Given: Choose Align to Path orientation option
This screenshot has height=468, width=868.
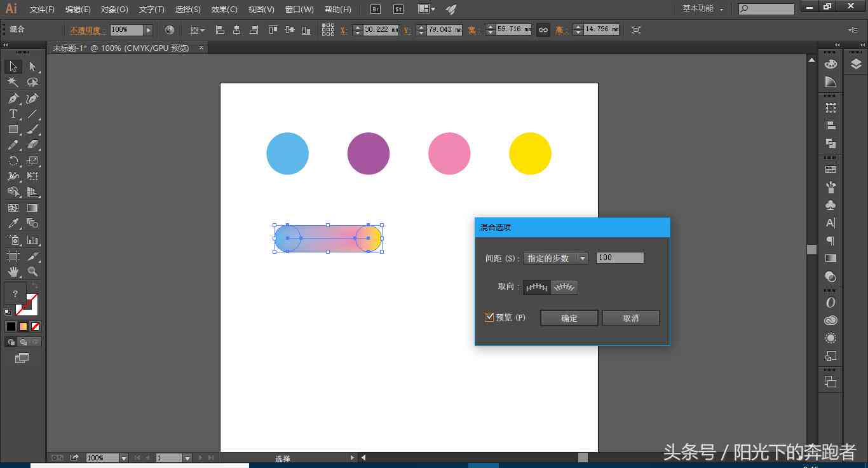Looking at the screenshot, I should pos(564,287).
